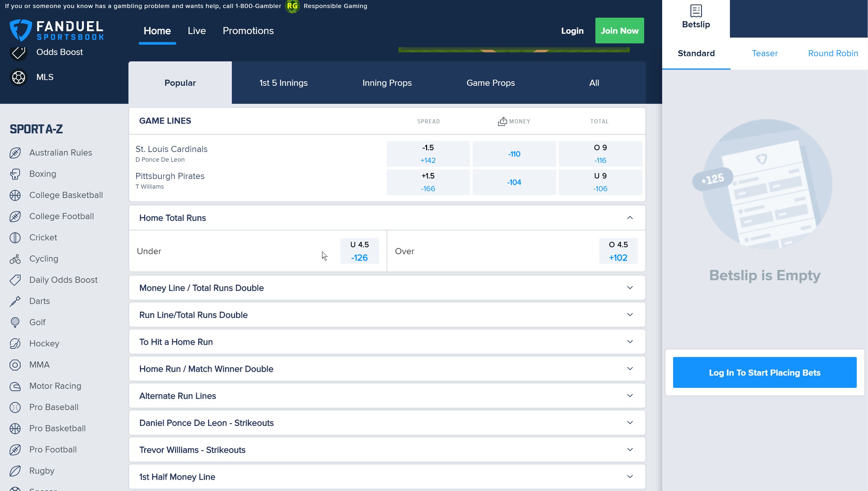
Task: Select Over 4.5 home runs at +102
Action: pyautogui.click(x=618, y=251)
